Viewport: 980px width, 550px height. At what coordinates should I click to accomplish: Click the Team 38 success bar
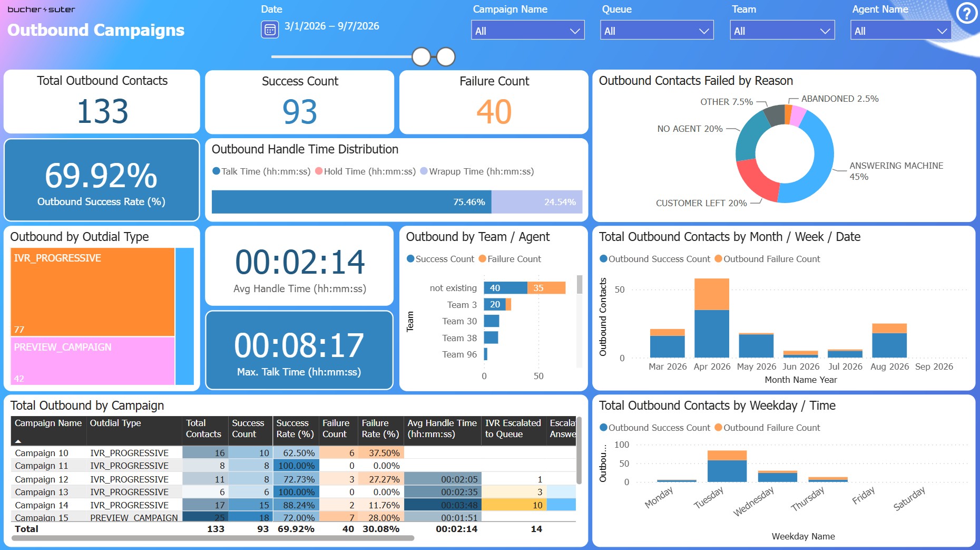point(491,337)
